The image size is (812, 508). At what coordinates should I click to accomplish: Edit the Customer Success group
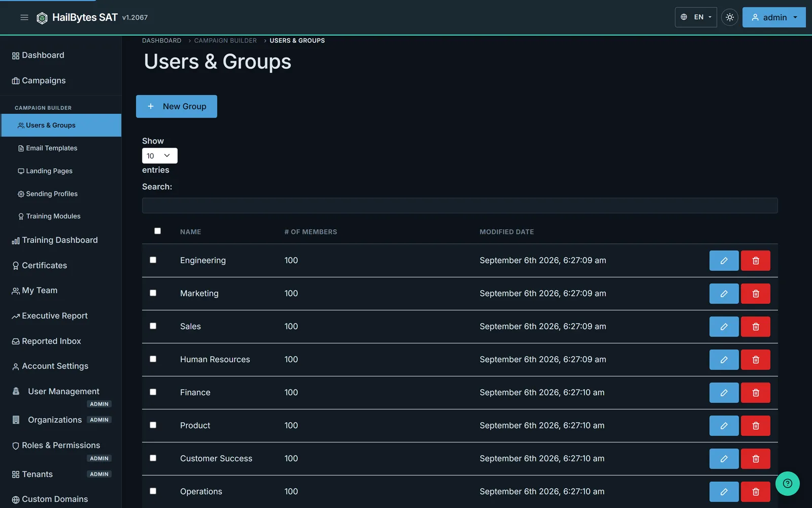(724, 459)
